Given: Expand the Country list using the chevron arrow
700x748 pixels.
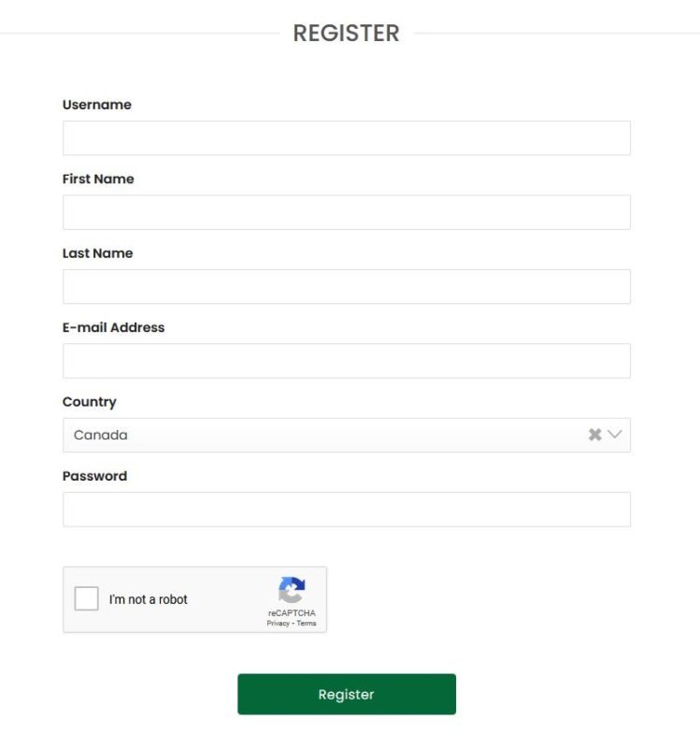Looking at the screenshot, I should pyautogui.click(x=615, y=435).
